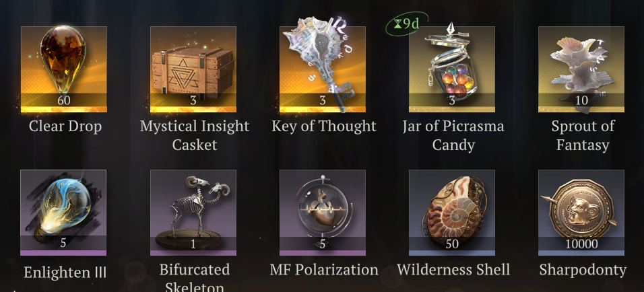
Task: Click the MF Polarization heart globe
Action: (x=323, y=213)
